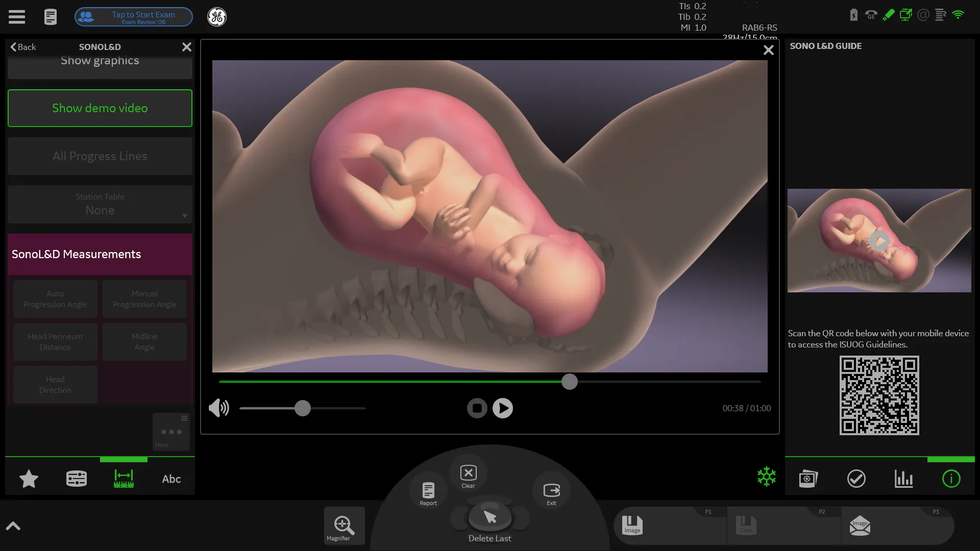Screen dimensions: 980x551
Task: Open the More options tile
Action: (x=171, y=432)
